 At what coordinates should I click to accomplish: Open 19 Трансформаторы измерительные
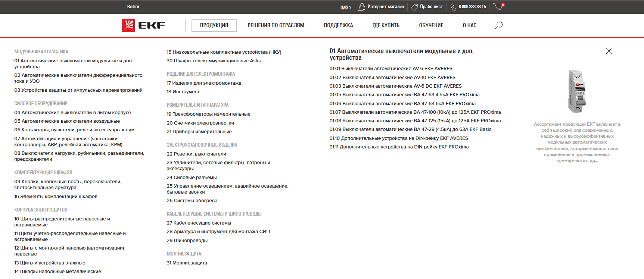point(208,114)
